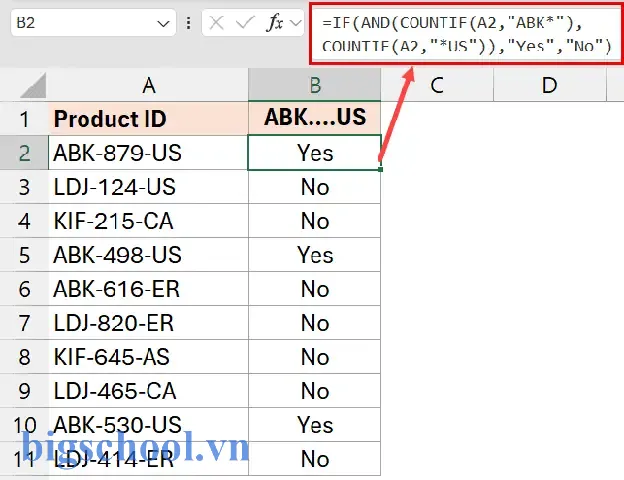The image size is (624, 480).
Task: Expand the Name Box dropdown arrow
Action: coord(163,24)
